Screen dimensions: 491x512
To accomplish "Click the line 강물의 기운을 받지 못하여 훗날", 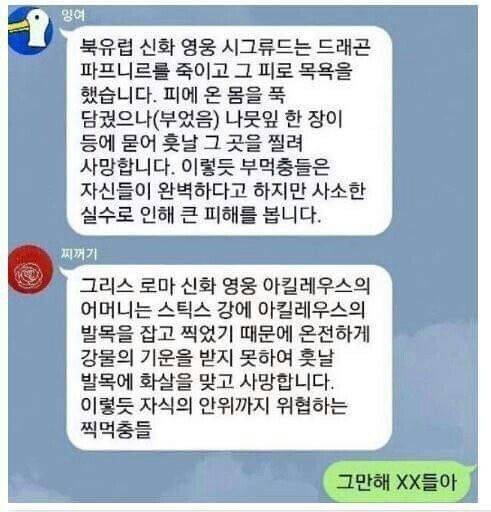I will (x=207, y=358).
